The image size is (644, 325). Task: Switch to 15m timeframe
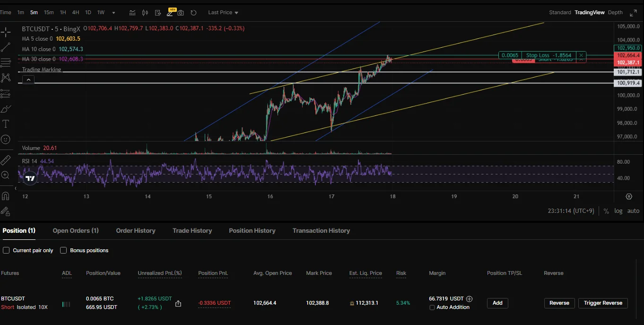point(49,12)
